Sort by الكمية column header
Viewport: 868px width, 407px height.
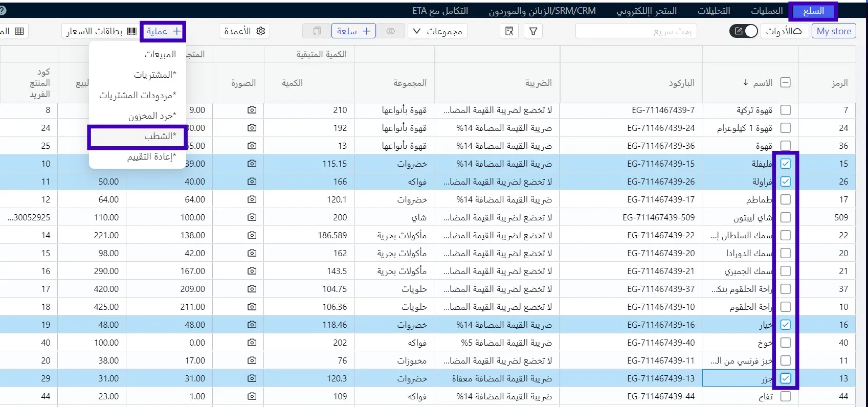pos(292,83)
